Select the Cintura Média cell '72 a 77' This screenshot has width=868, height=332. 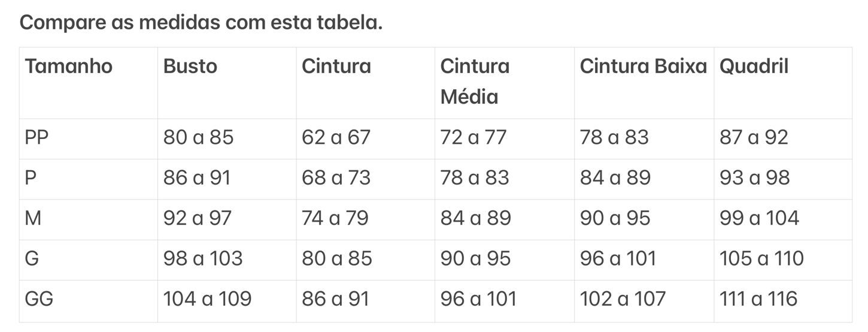click(474, 138)
